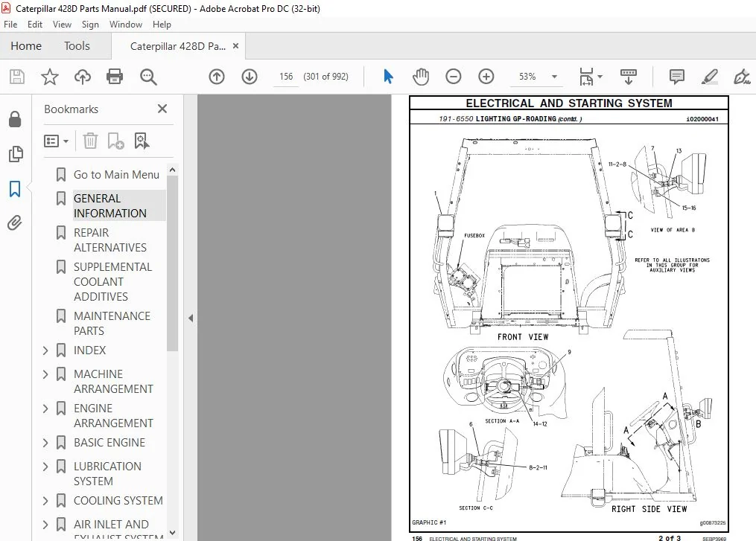The width and height of the screenshot is (756, 541).
Task: Open the View menu
Action: pyautogui.click(x=62, y=24)
